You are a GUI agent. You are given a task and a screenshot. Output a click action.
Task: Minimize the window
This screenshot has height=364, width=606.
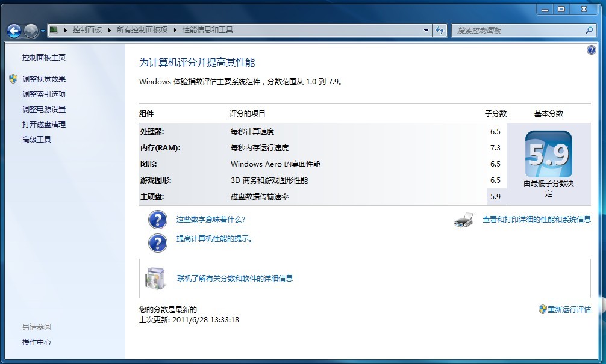[545, 9]
